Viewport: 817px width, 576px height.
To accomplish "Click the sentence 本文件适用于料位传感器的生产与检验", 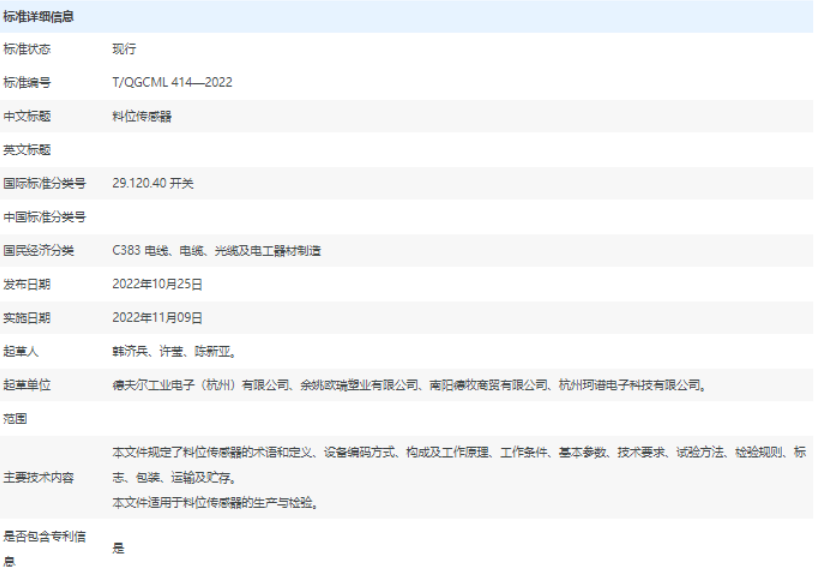I will click(x=215, y=502).
